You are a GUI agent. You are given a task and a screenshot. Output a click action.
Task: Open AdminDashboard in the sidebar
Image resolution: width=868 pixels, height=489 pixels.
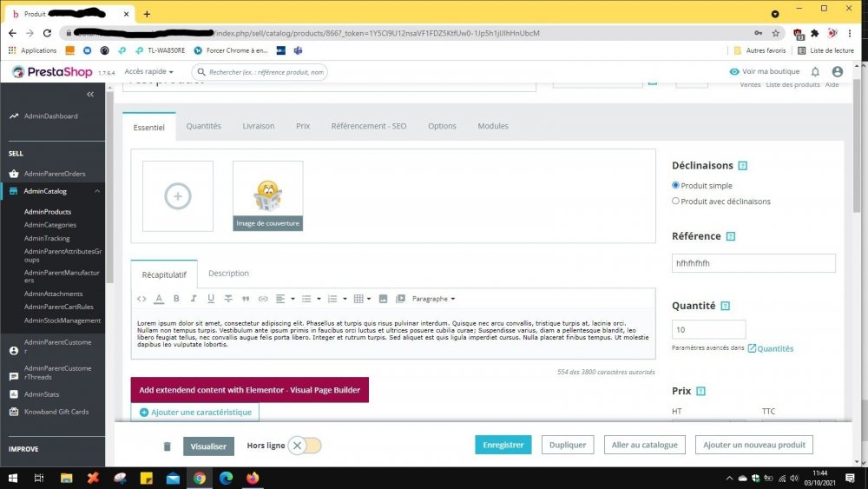tap(51, 116)
